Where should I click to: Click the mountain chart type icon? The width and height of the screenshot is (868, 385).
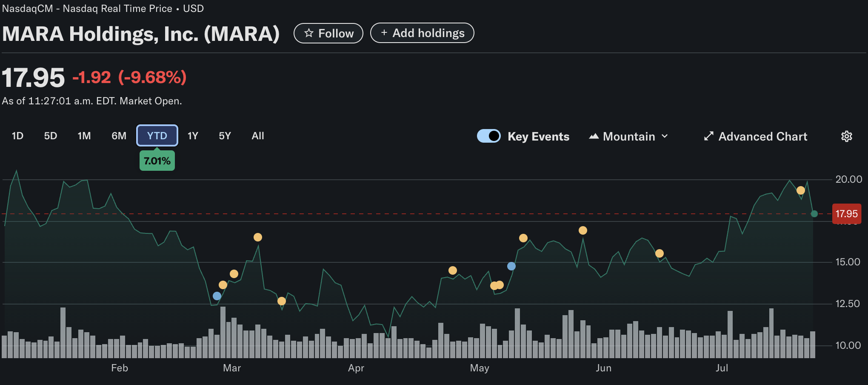coord(594,136)
